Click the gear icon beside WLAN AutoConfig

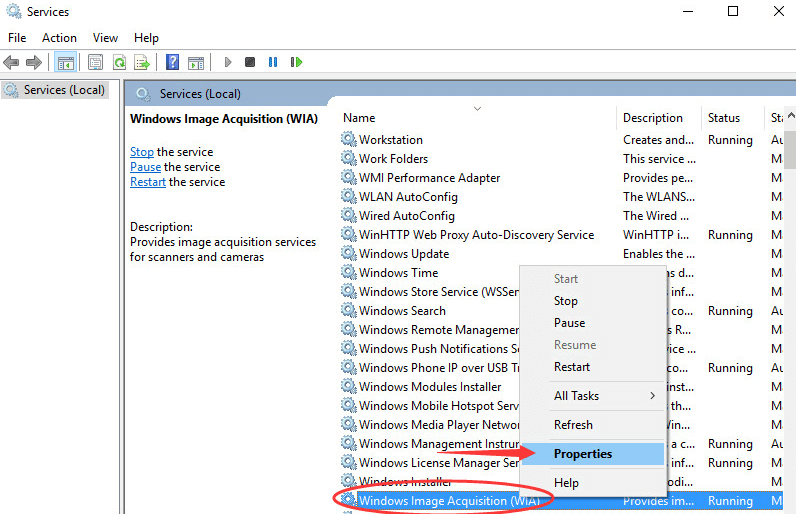coord(349,196)
